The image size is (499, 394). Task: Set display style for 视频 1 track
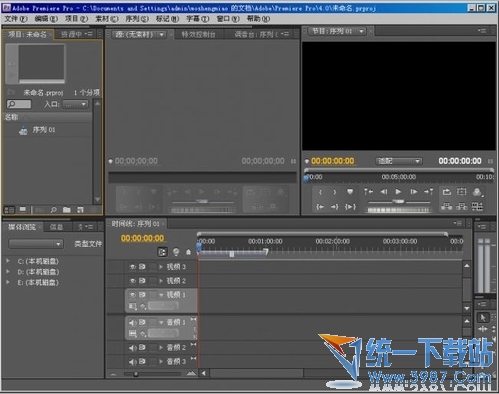(133, 306)
